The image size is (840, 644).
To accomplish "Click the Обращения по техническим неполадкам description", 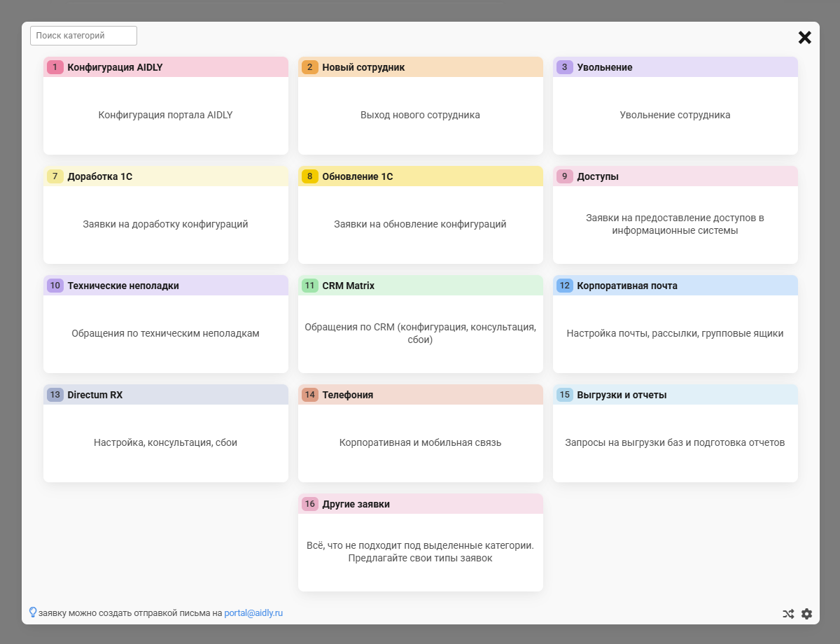I will click(x=165, y=334).
